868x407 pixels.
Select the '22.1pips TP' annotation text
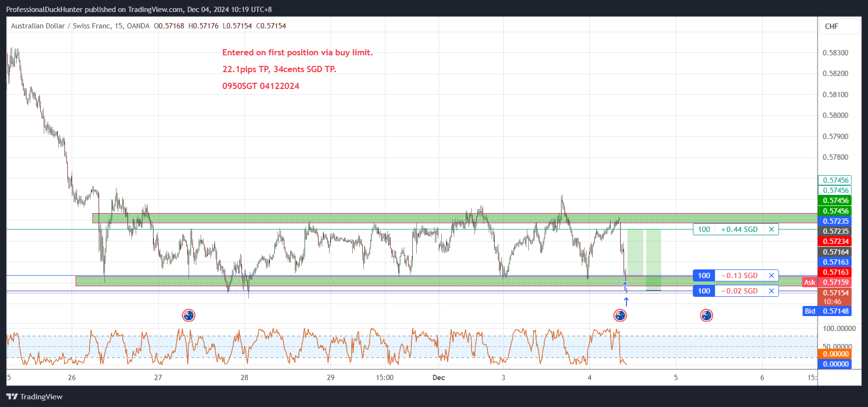pos(279,69)
